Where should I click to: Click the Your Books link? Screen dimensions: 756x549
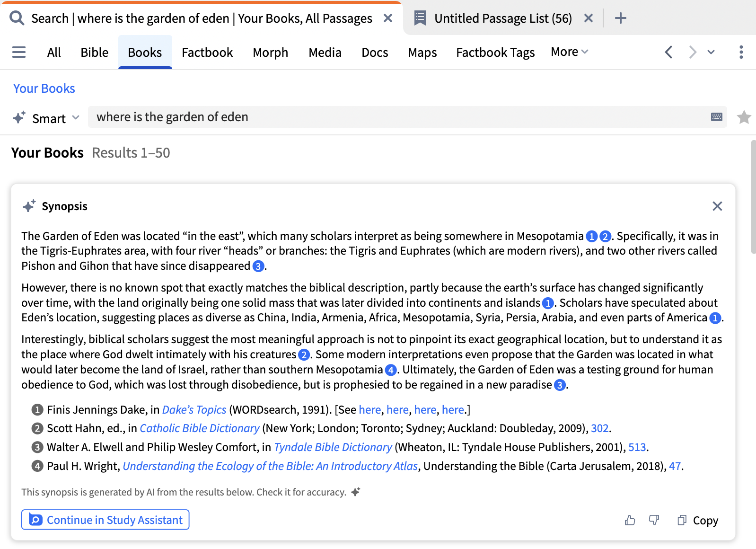pos(44,89)
